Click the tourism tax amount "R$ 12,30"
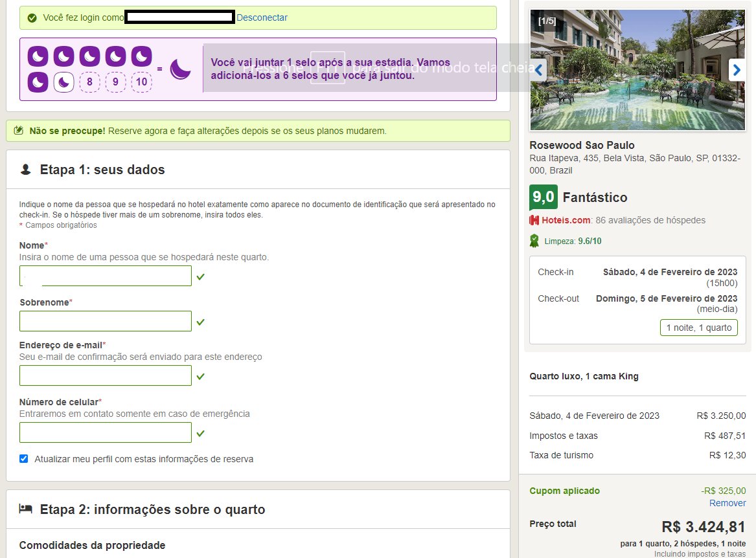 [x=727, y=455]
